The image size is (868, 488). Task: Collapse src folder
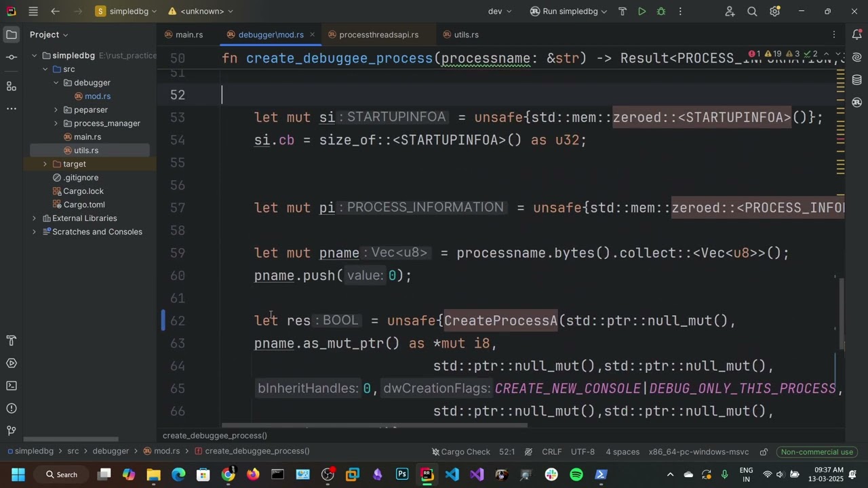coord(45,69)
